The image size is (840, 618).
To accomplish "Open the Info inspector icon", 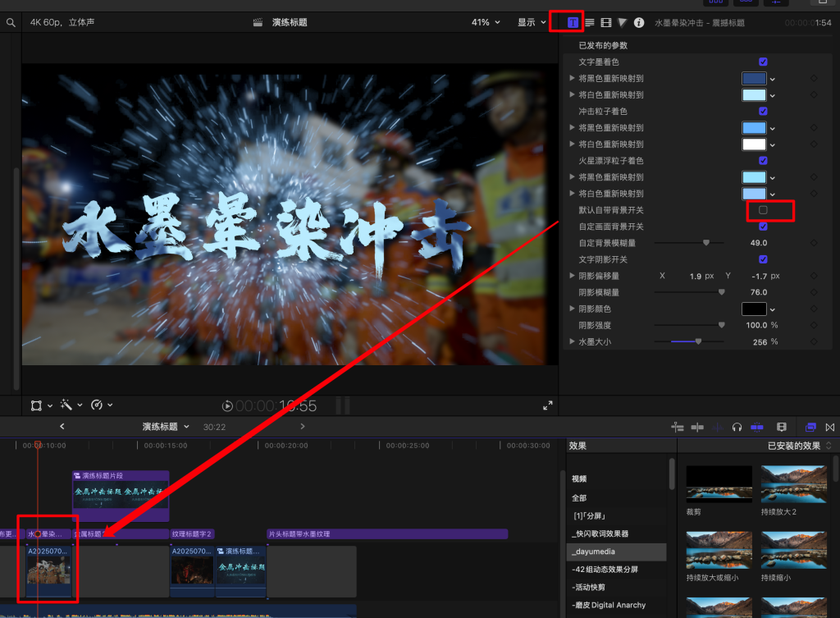I will (639, 22).
